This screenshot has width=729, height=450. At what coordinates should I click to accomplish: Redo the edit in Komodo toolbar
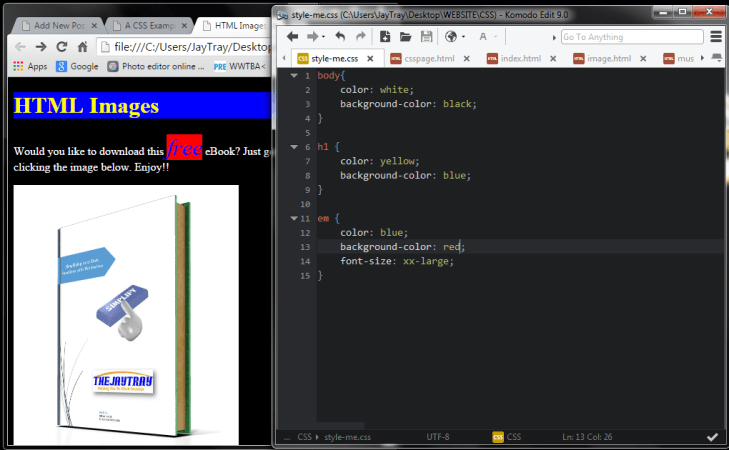tap(361, 36)
